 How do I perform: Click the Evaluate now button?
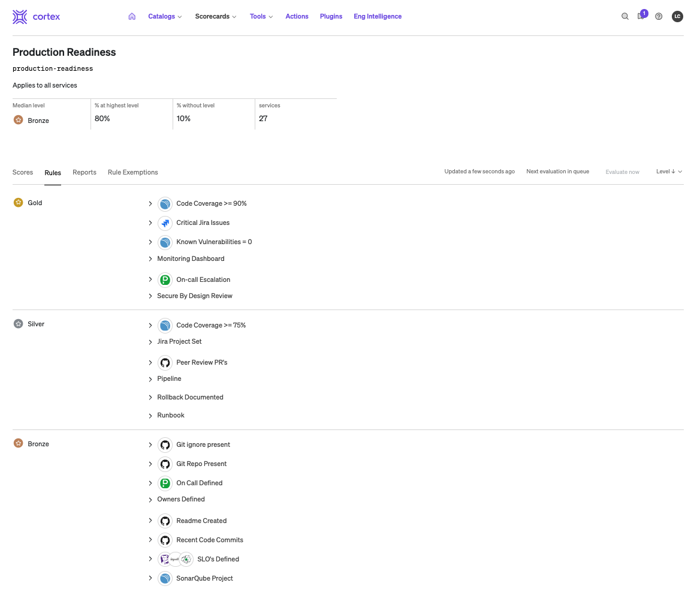point(622,172)
